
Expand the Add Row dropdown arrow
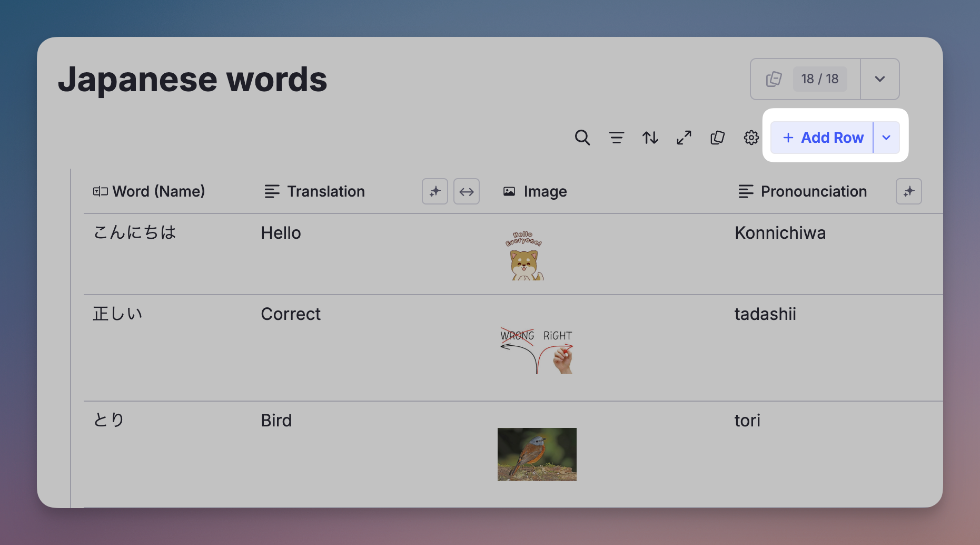[x=886, y=138]
